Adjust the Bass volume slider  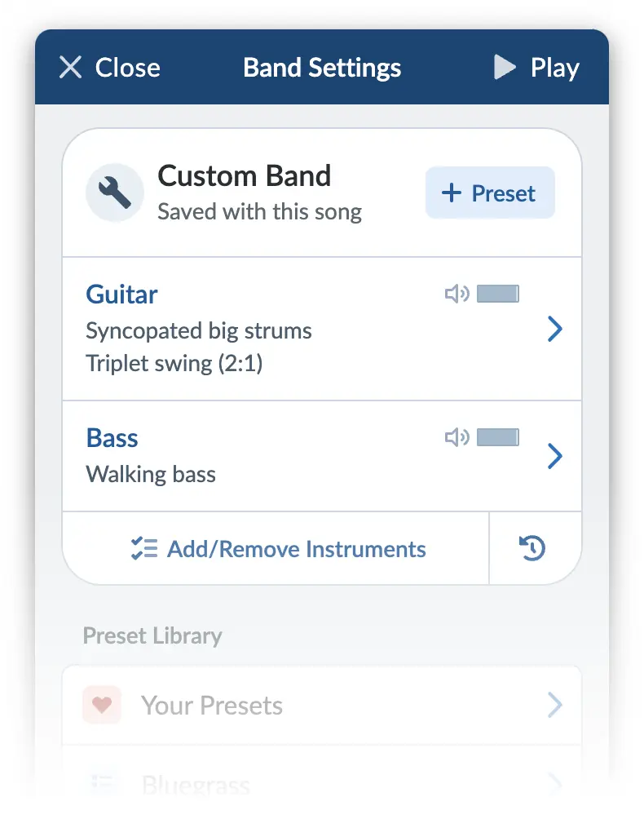(x=498, y=438)
